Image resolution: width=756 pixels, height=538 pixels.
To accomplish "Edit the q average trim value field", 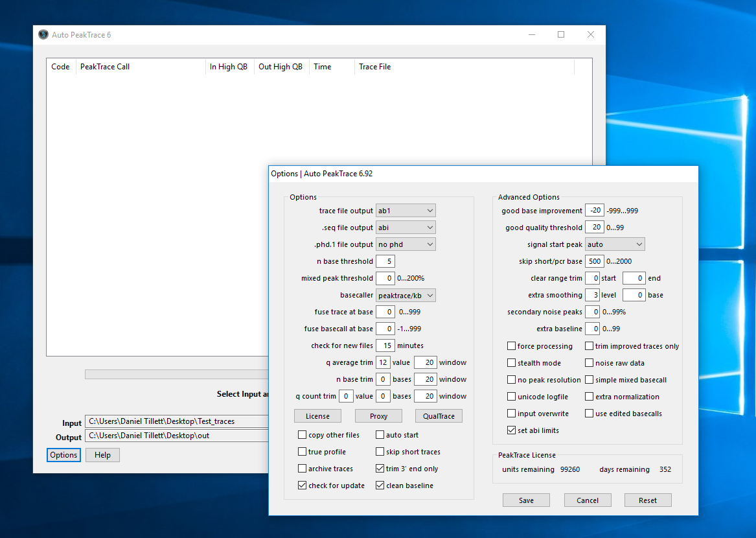I will pyautogui.click(x=383, y=362).
